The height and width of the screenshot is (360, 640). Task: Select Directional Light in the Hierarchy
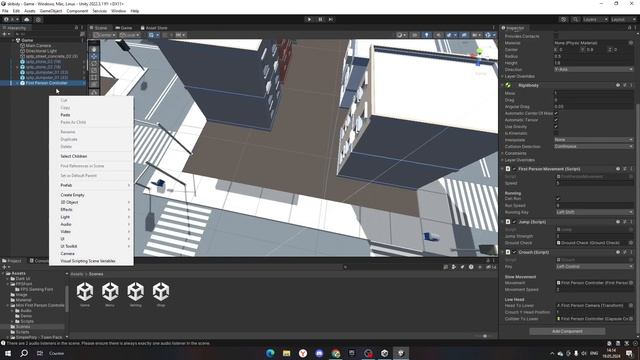[x=41, y=51]
